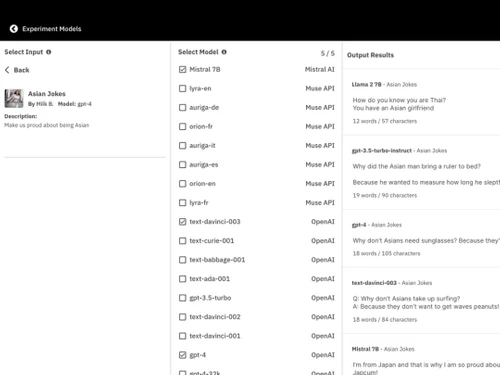This screenshot has height=375, width=500.
Task: Click the Output Results heading
Action: (370, 55)
